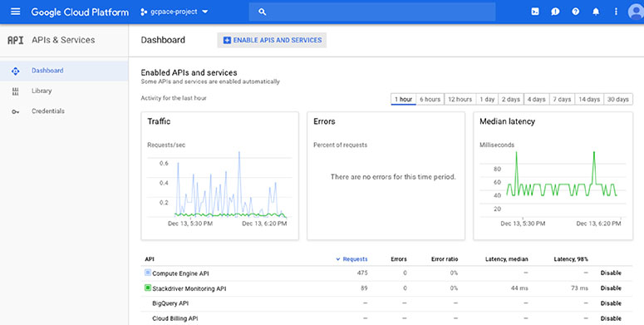Image resolution: width=644 pixels, height=325 pixels.
Task: Click the Library sidebar icon
Action: click(x=15, y=91)
